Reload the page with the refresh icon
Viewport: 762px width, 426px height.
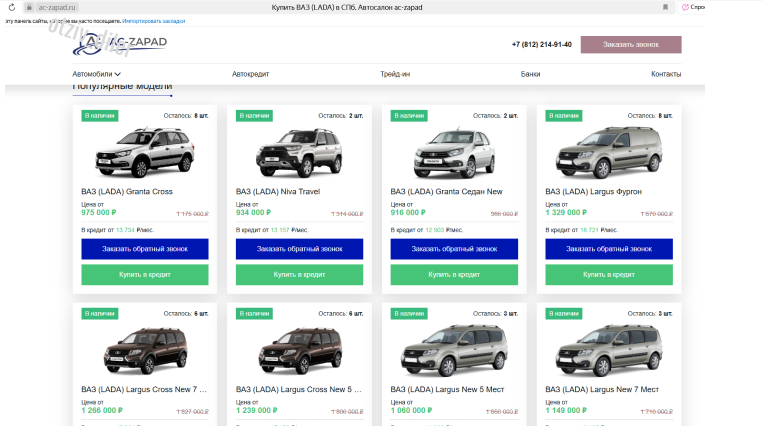[12, 7]
